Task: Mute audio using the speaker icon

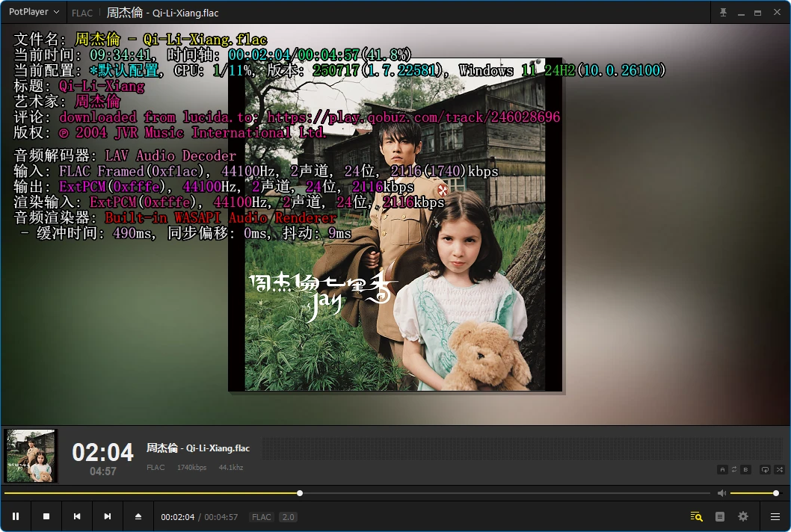Action: click(x=721, y=493)
